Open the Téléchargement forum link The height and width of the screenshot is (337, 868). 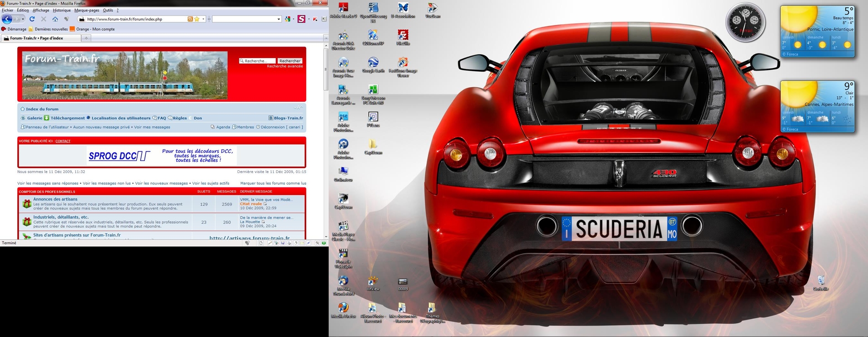pos(68,118)
